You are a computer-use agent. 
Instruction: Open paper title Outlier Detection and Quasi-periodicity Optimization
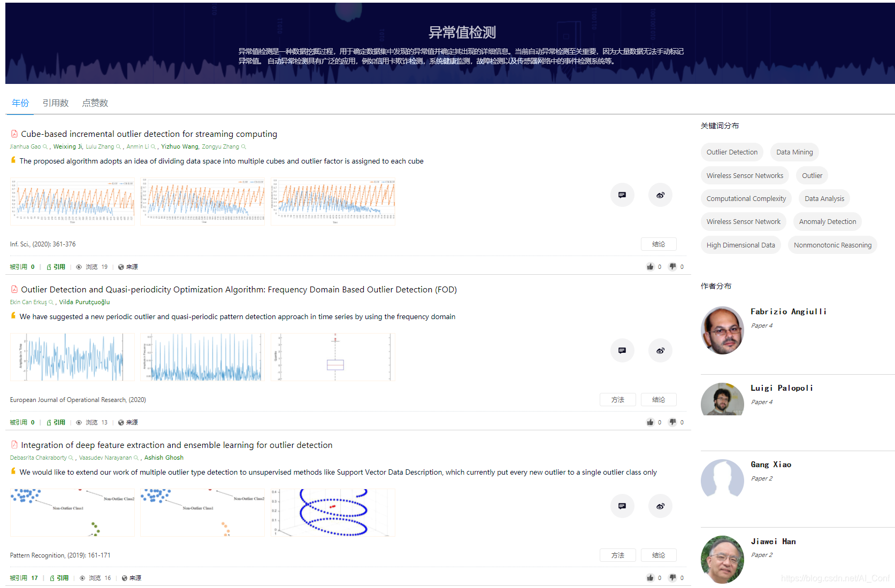[239, 290]
